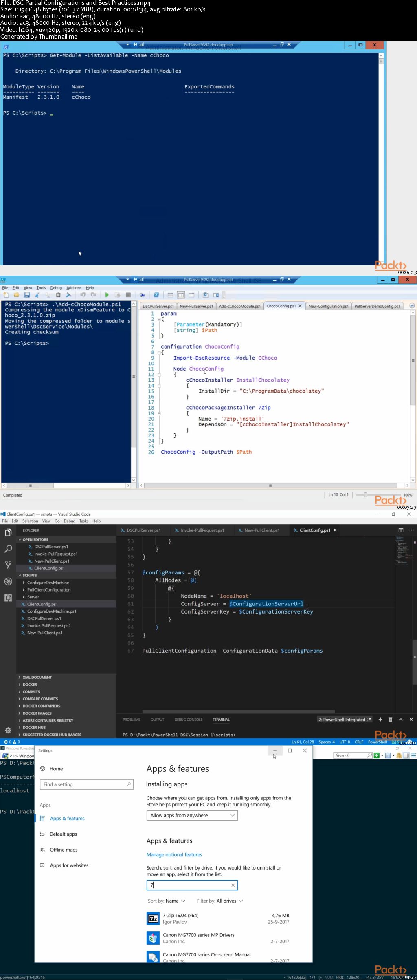417x980 pixels.
Task: Click CRLF line ending status item
Action: (359, 742)
